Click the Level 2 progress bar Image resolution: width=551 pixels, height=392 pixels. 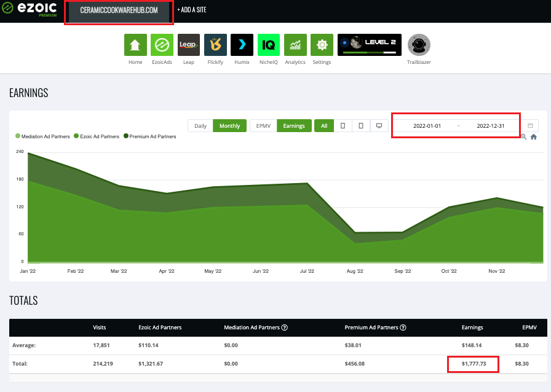coord(370,52)
